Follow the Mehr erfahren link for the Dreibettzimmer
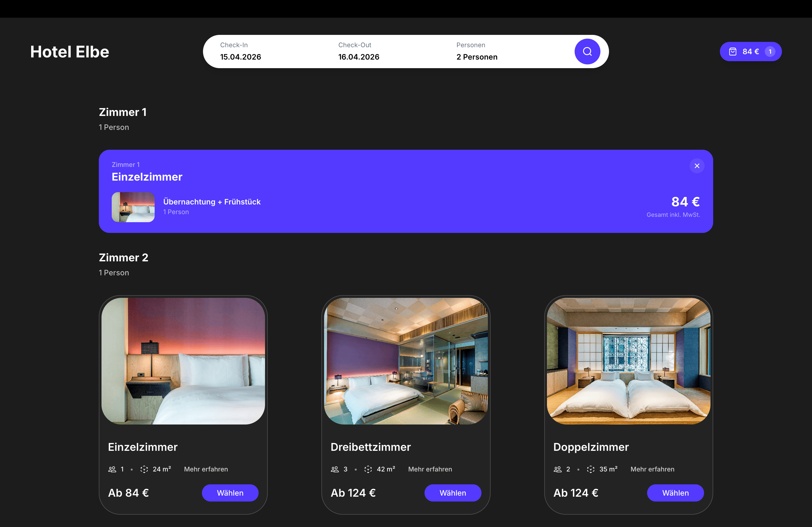The height and width of the screenshot is (527, 812). (x=430, y=469)
